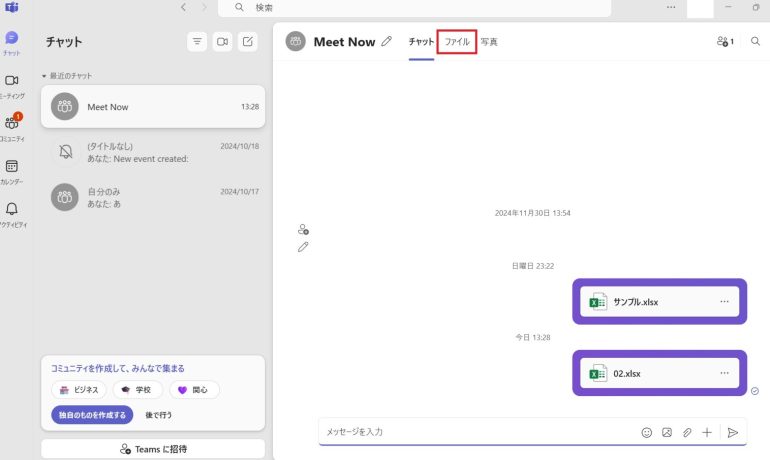Screen dimensions: 770x460
Task: Open the Community section with notification badge
Action: pyautogui.click(x=12, y=126)
